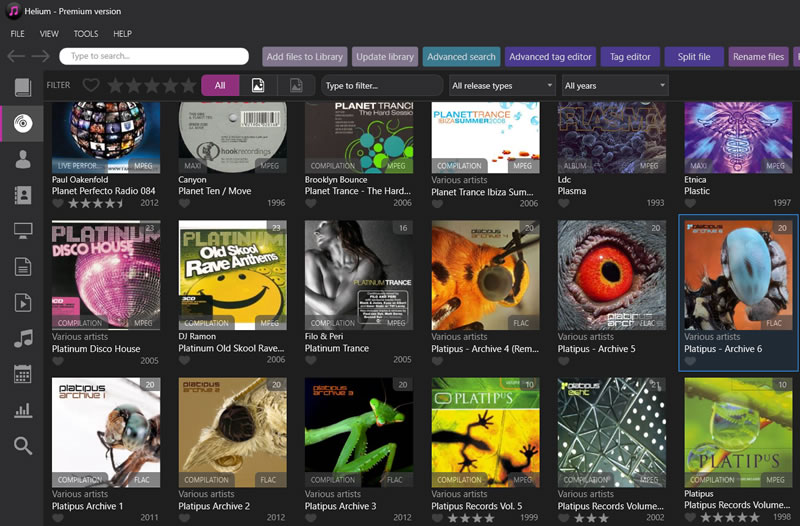Open the VIEW menu

pyautogui.click(x=49, y=34)
